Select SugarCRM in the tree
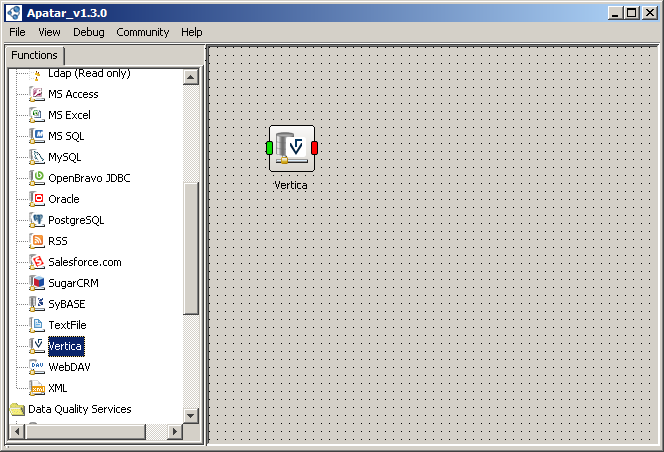Viewport: 664px width, 452px height. click(x=73, y=283)
